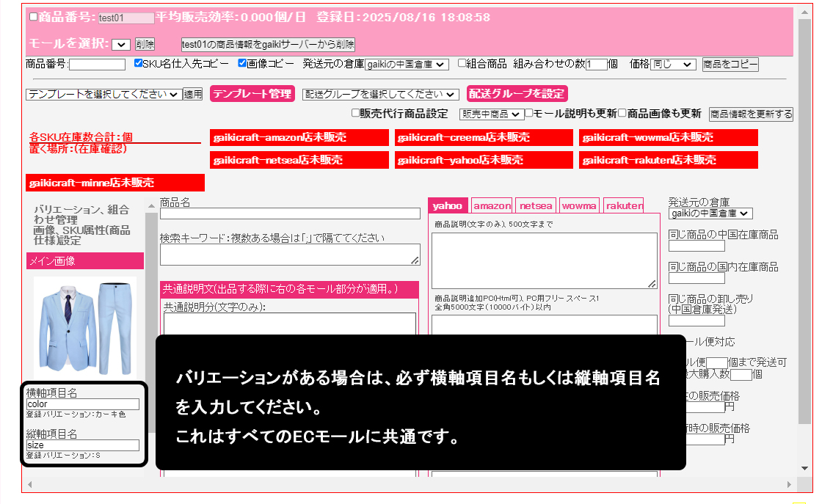
Task: Select the netsea tab
Action: pos(536,206)
